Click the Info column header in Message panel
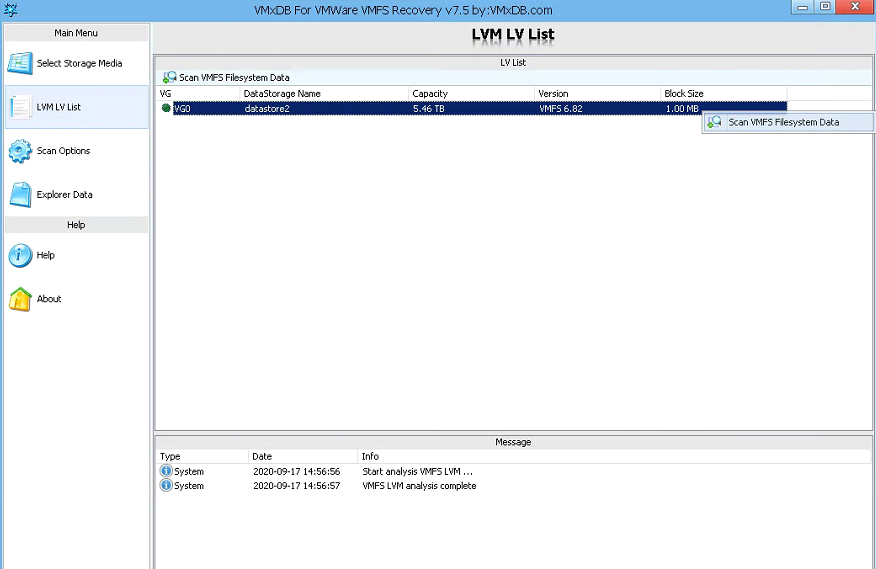This screenshot has height=569, width=876. point(615,456)
